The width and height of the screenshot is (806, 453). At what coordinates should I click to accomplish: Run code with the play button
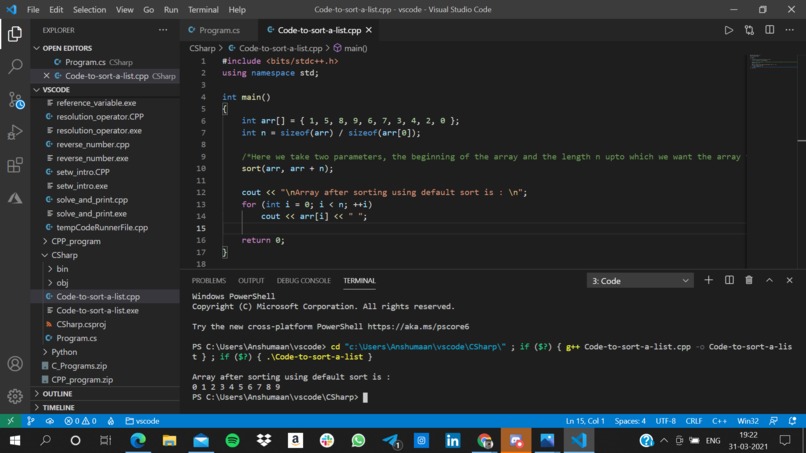click(x=728, y=30)
